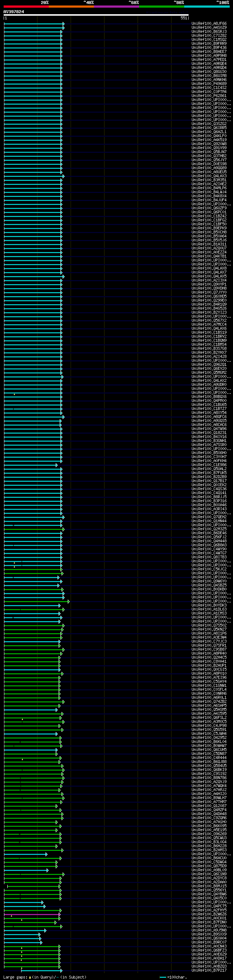The image size is (233, 980).
Task: Click hit label UniRef100_Q8GU30
Action: point(209,71)
